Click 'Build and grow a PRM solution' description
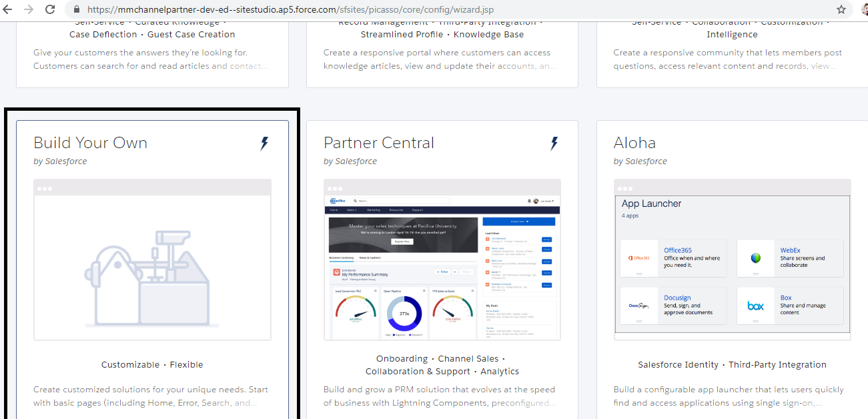This screenshot has height=419, width=868. pos(439,396)
